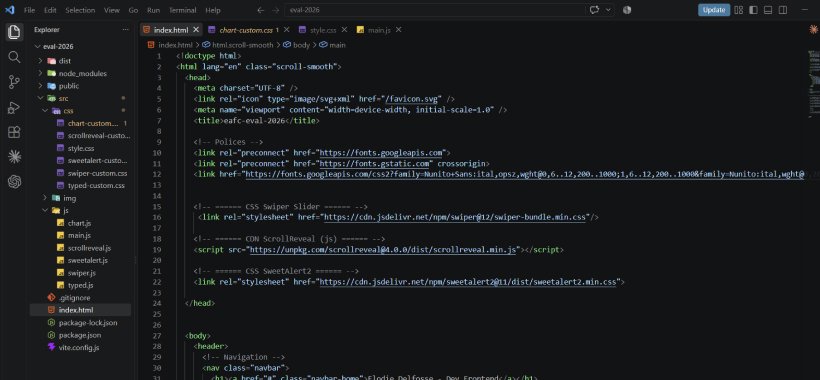Collapse the css folder
Viewport: 820px width, 380px height.
click(x=45, y=111)
